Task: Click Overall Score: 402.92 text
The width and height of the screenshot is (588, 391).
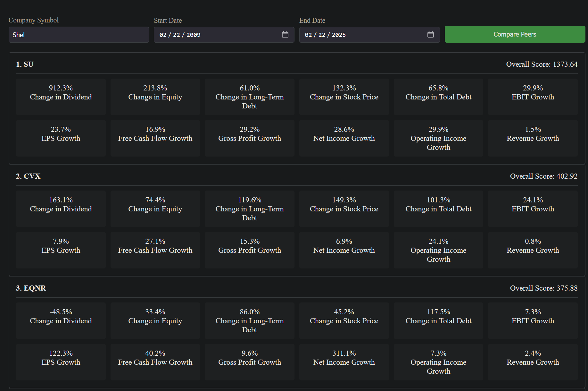Action: point(544,176)
